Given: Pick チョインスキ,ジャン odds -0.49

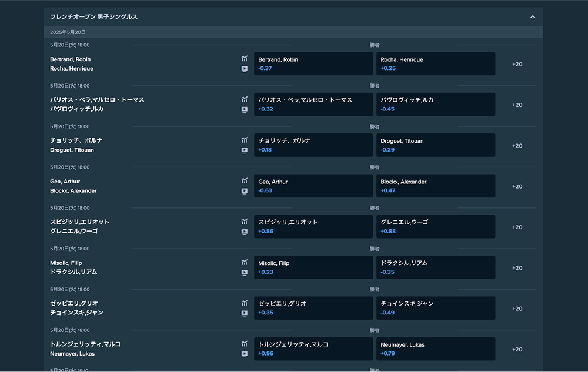Looking at the screenshot, I should point(436,308).
